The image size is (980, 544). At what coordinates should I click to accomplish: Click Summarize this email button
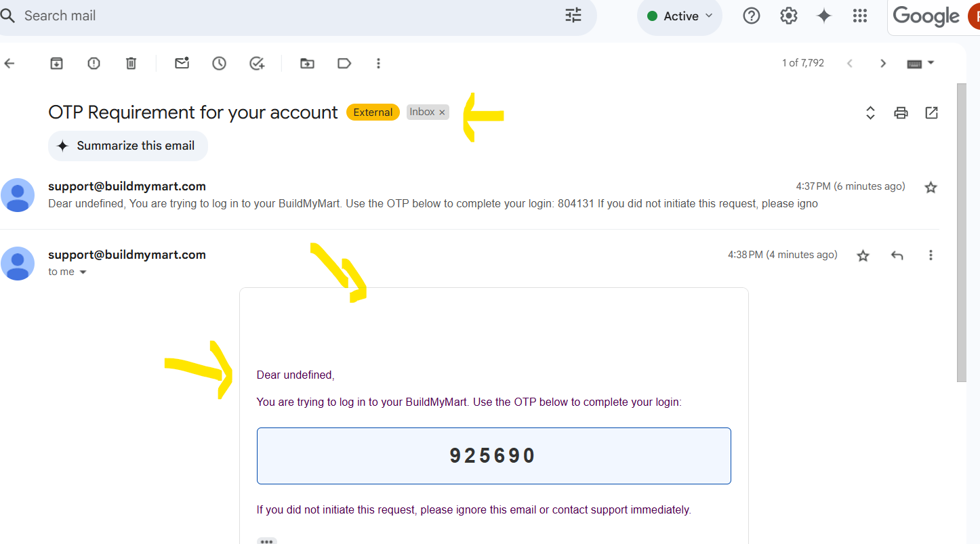click(x=128, y=146)
